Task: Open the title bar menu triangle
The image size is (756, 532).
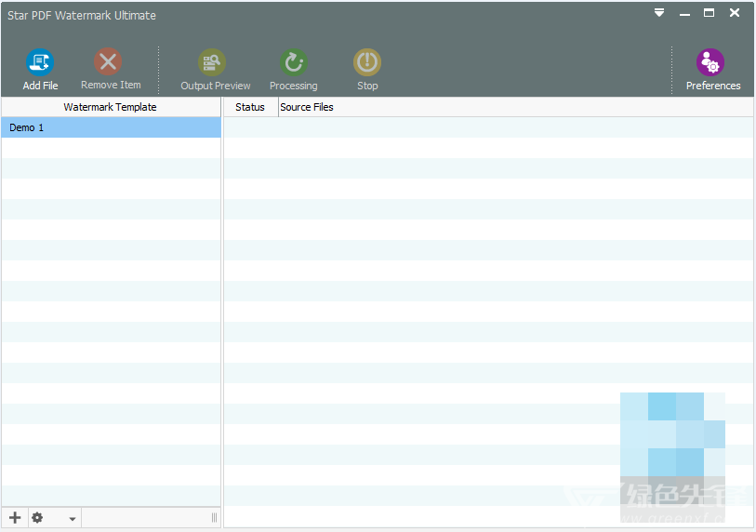Action: 659,12
